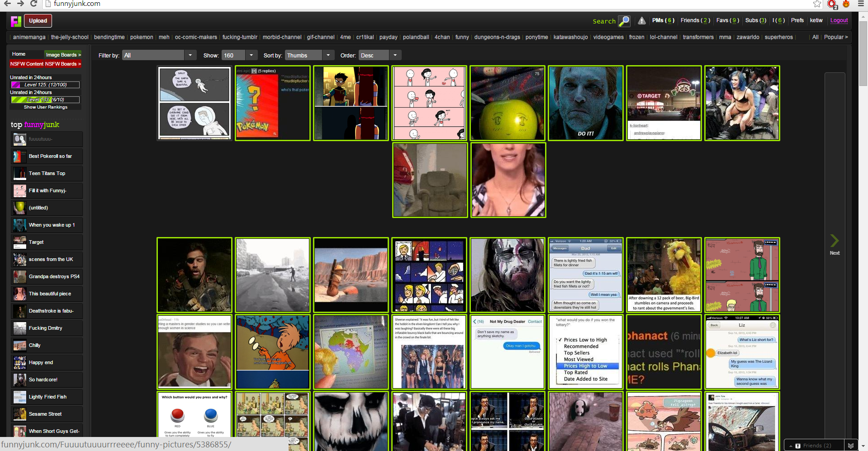Viewport: 868px width, 451px height.
Task: Open the Image Boards menu
Action: 63,55
